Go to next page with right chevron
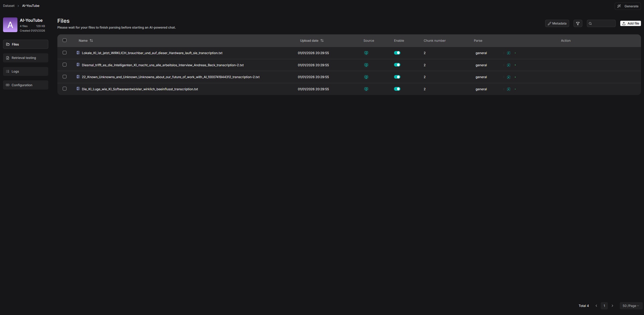This screenshot has height=315, width=644. pyautogui.click(x=612, y=306)
